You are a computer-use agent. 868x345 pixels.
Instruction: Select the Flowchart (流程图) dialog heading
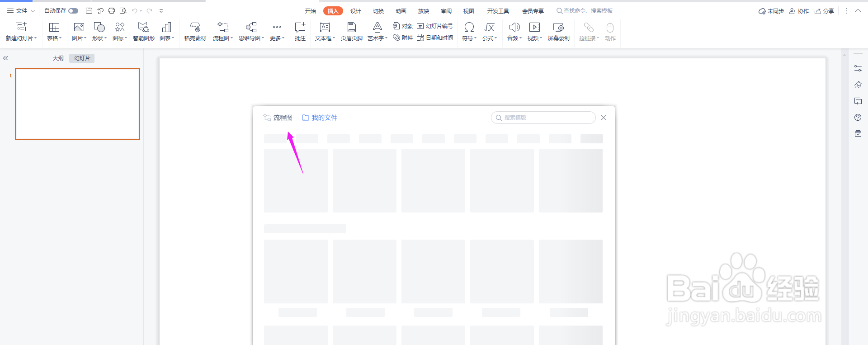pos(278,118)
